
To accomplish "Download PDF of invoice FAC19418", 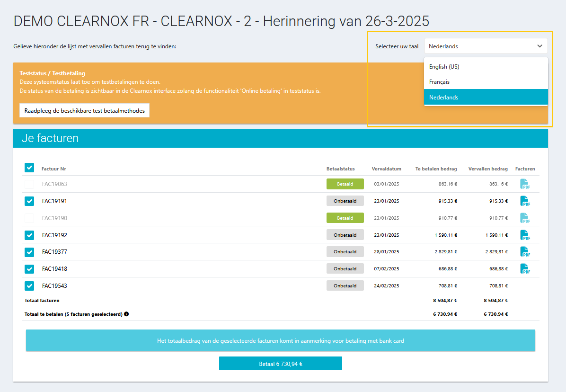I will pyautogui.click(x=525, y=269).
